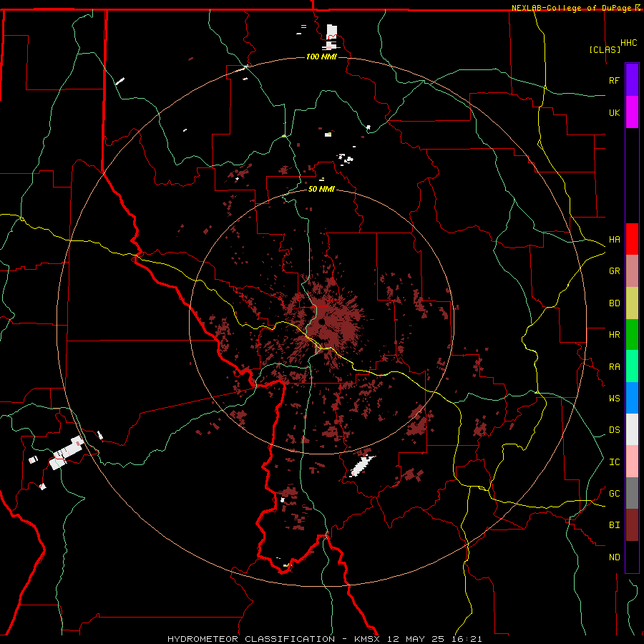Image resolution: width=644 pixels, height=644 pixels.
Task: Click the white dry snow echo southeast of the 50 NMI ring
Action: (x=362, y=466)
